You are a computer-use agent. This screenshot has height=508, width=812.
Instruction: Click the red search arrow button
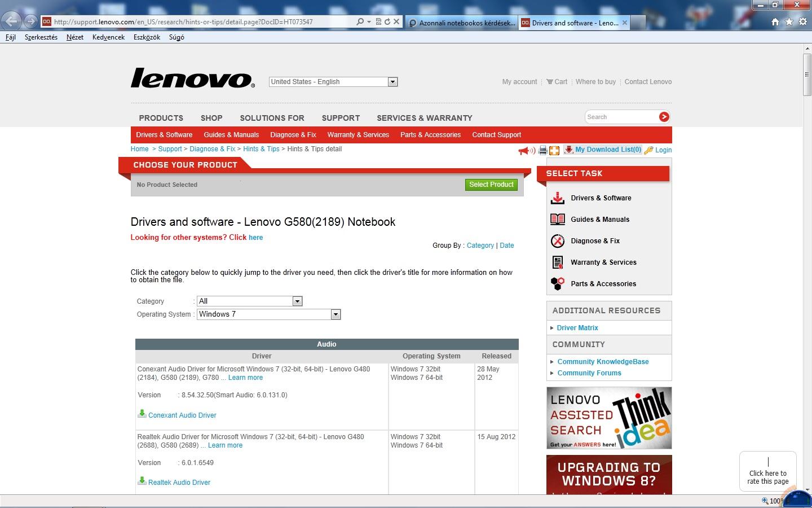tap(664, 117)
